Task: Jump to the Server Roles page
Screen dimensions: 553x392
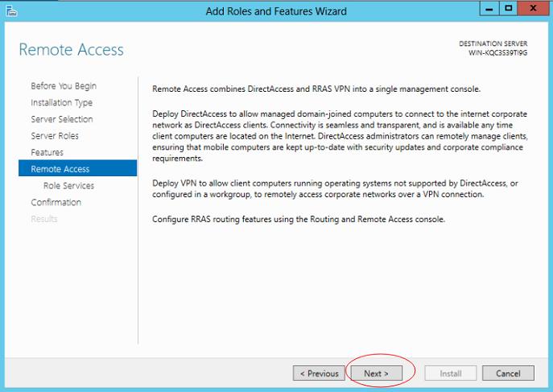Action: point(55,136)
